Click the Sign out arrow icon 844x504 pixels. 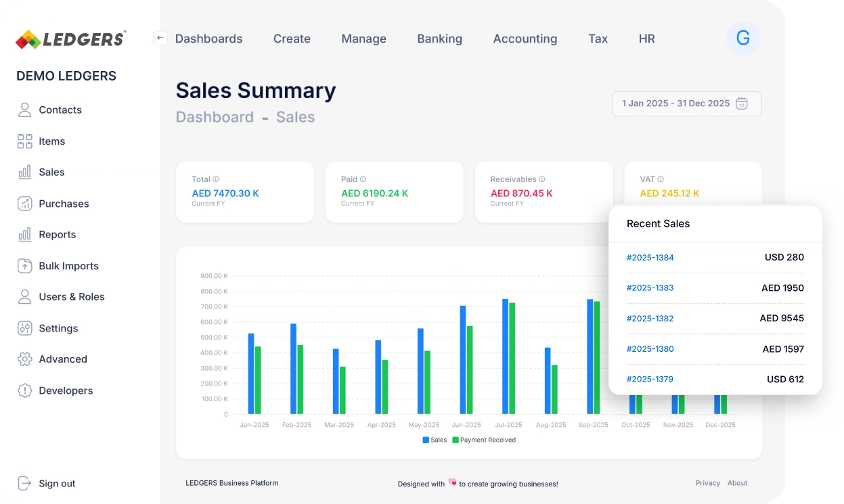(x=26, y=483)
